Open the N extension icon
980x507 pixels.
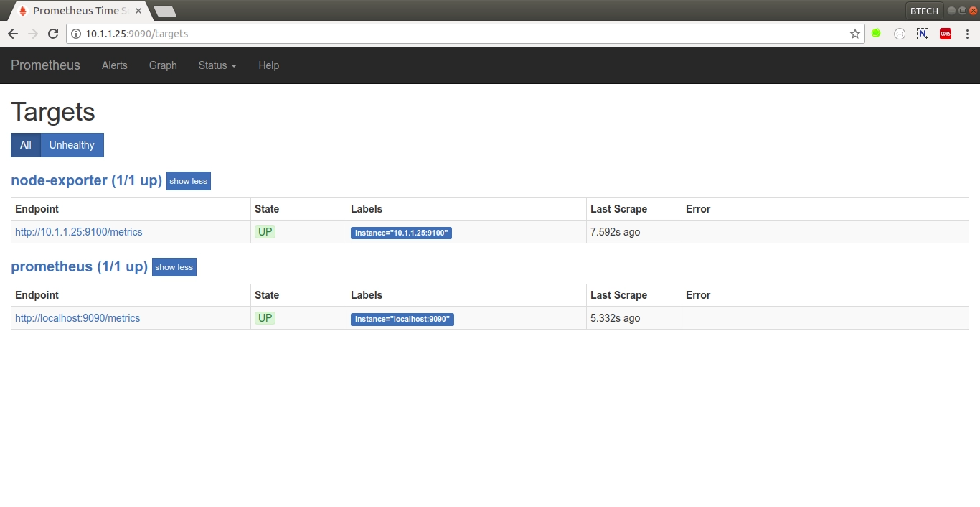923,34
